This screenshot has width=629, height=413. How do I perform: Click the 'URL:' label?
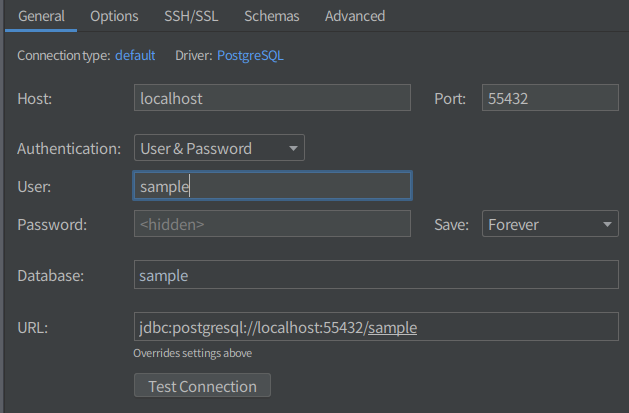pos(33,327)
